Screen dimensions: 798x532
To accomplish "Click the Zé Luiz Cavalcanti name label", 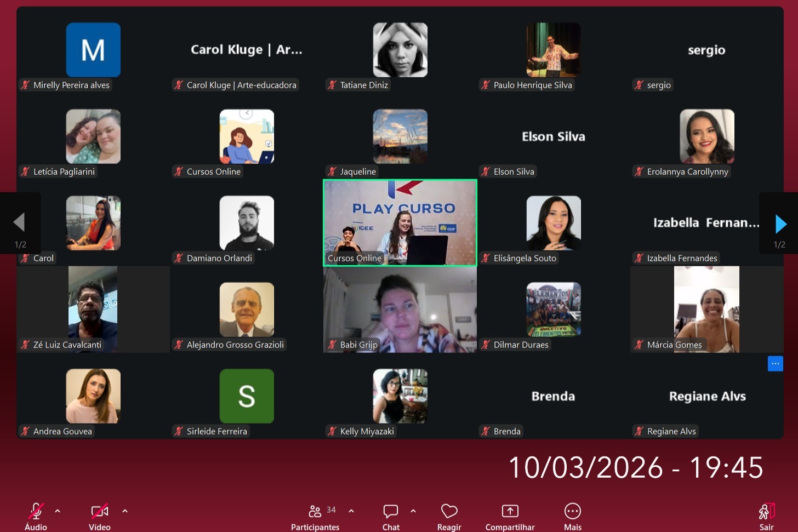I will click(x=67, y=345).
